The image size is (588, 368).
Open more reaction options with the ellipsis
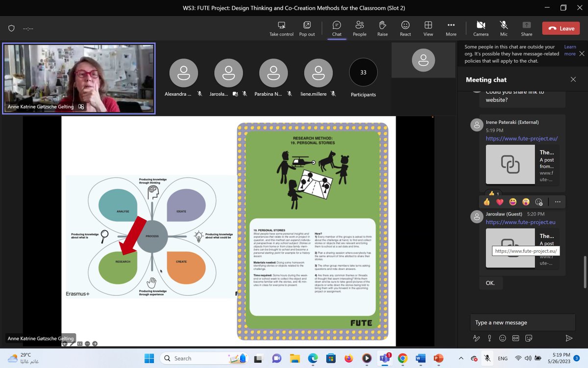557,202
